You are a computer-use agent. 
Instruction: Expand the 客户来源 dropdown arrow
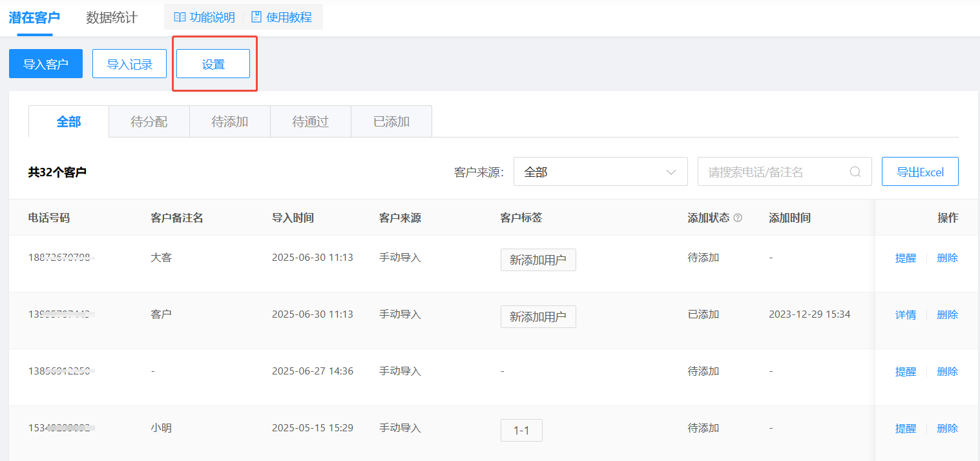(x=671, y=172)
